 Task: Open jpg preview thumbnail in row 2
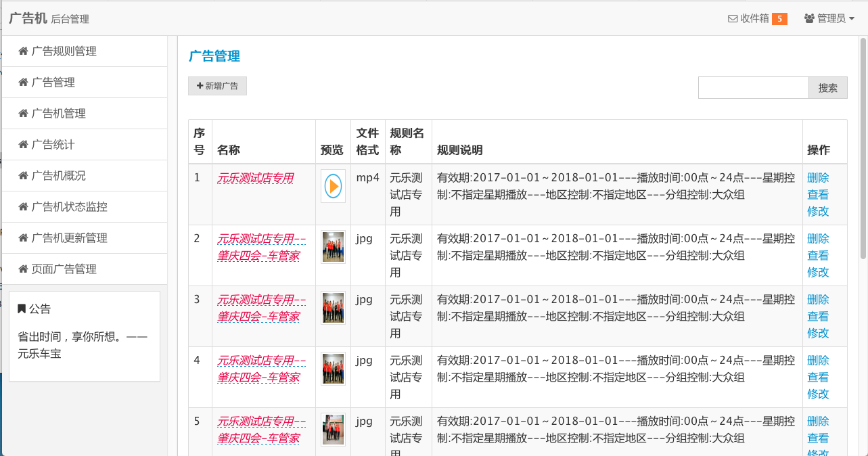[x=333, y=247]
